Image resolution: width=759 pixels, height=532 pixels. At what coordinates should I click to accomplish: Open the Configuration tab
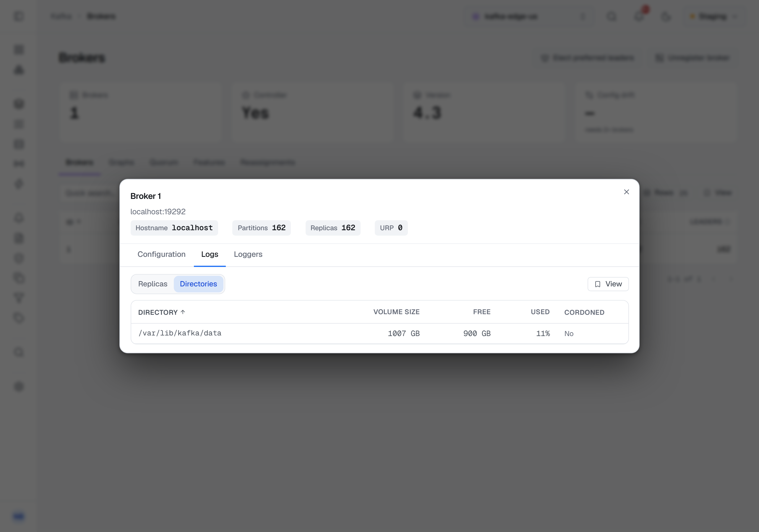[161, 254]
